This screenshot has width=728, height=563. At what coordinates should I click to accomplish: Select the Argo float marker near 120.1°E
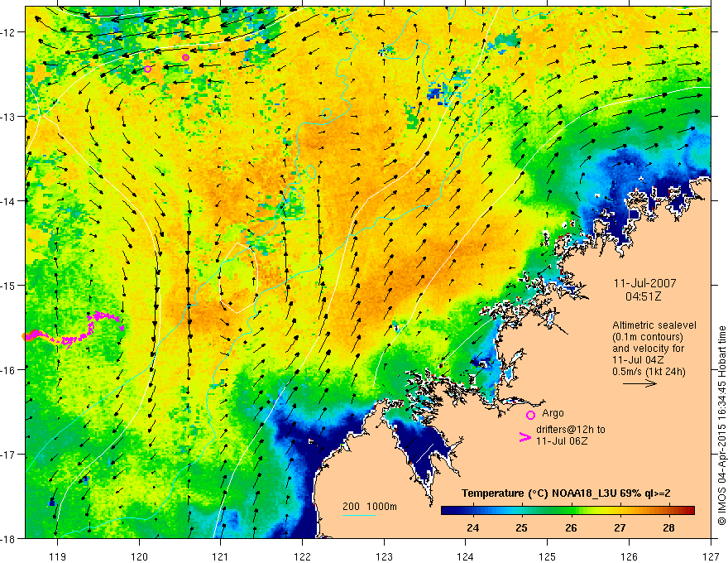(147, 70)
